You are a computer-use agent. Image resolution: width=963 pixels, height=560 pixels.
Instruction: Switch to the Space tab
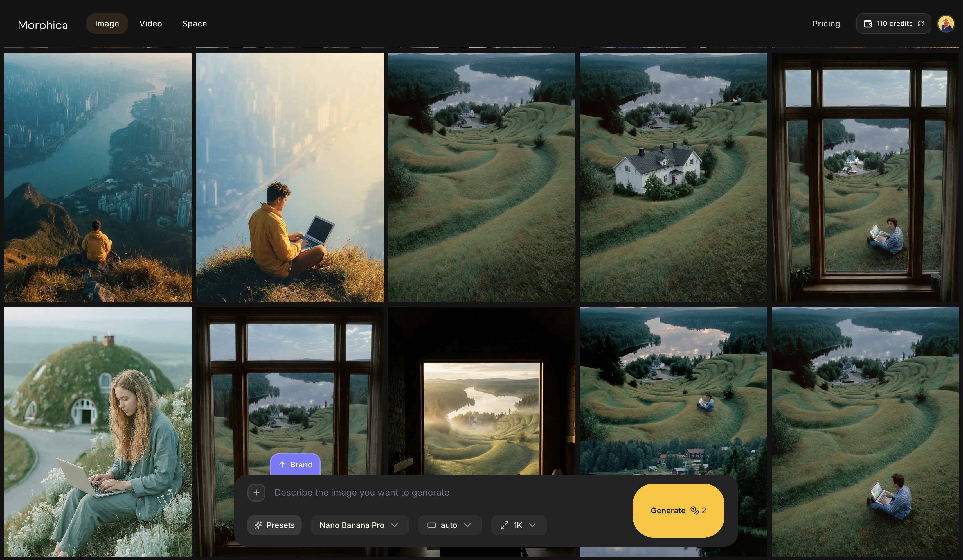pyautogui.click(x=195, y=24)
